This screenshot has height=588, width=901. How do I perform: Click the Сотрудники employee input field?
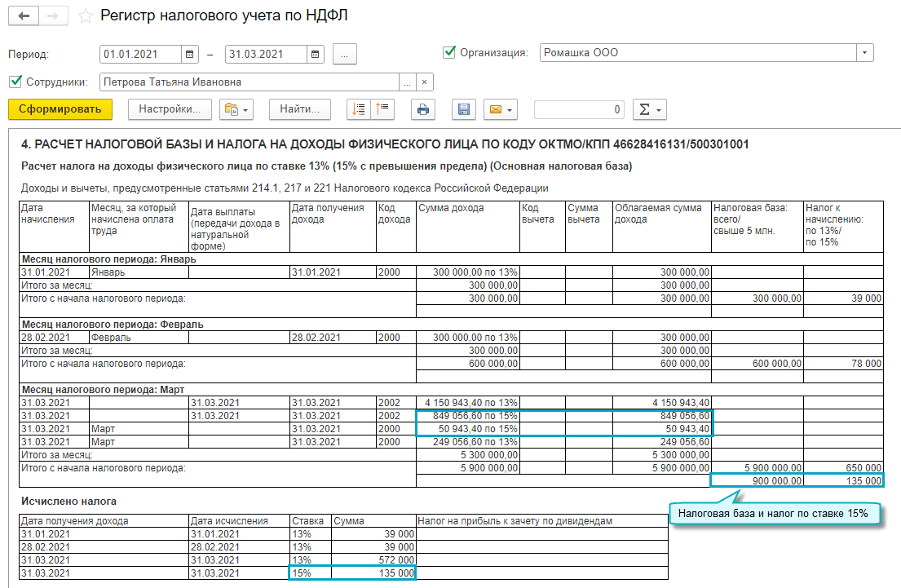[x=249, y=82]
